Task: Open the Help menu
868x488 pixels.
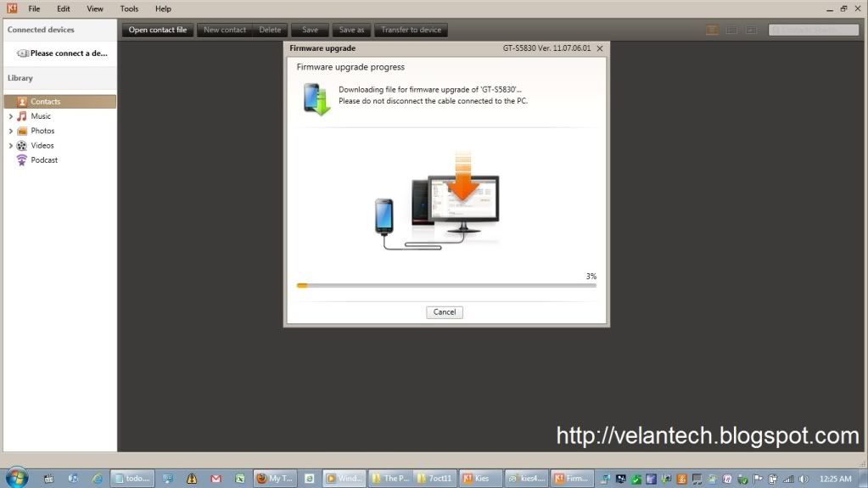Action: pos(163,8)
